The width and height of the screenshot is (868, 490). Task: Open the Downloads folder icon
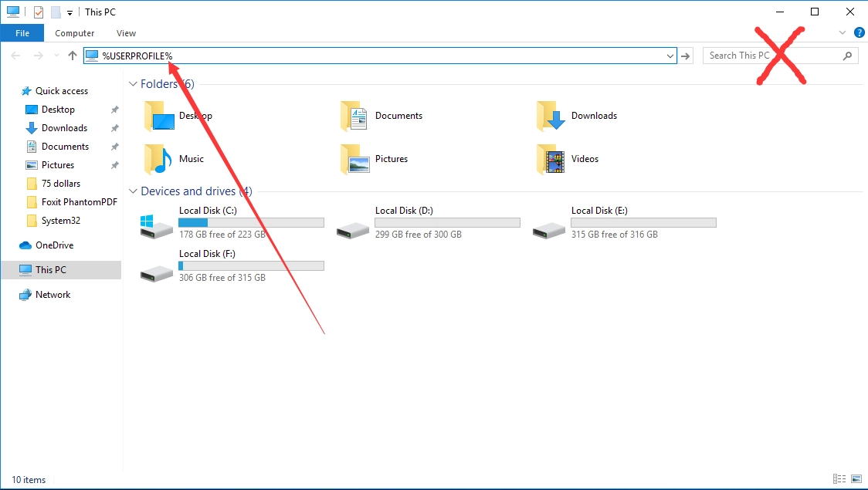point(550,116)
